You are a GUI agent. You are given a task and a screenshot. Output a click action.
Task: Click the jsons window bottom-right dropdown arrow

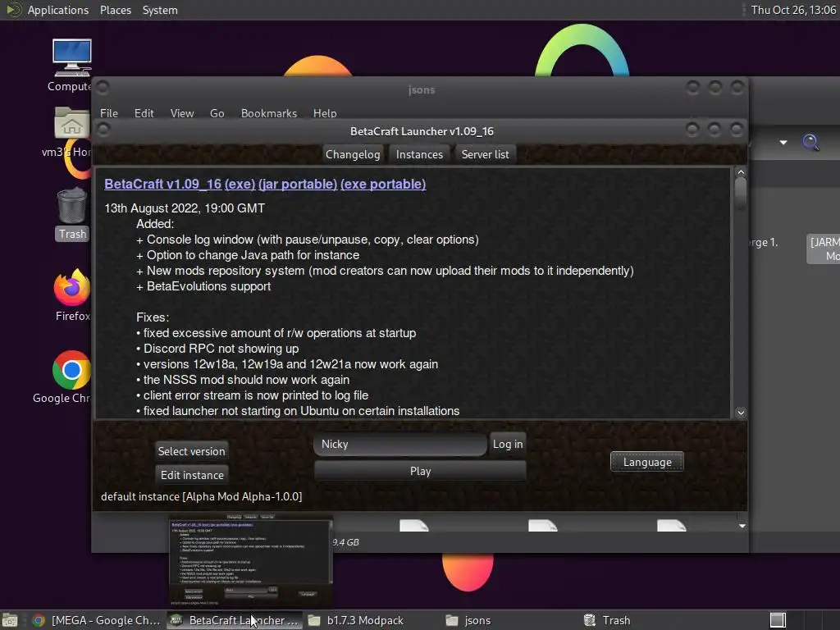point(742,526)
